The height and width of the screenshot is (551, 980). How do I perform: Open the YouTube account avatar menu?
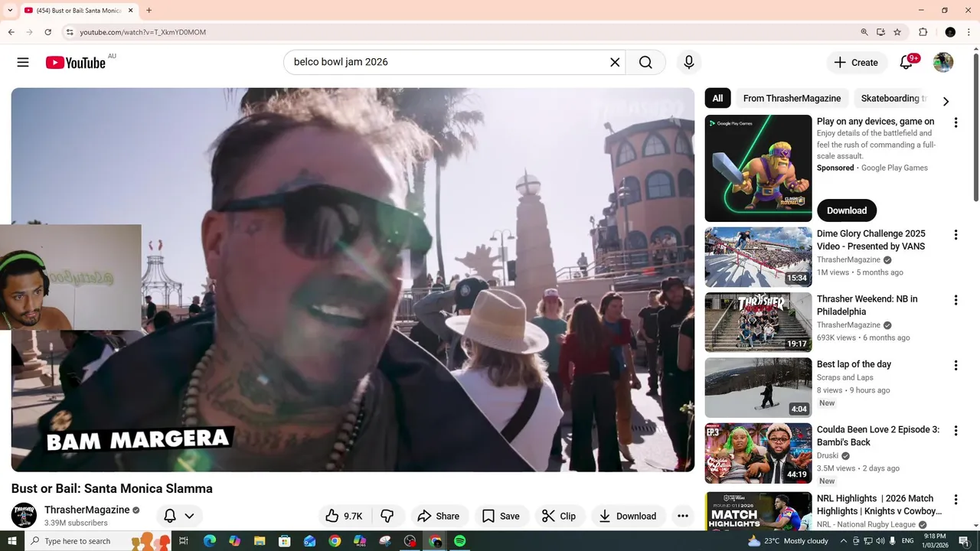[943, 62]
